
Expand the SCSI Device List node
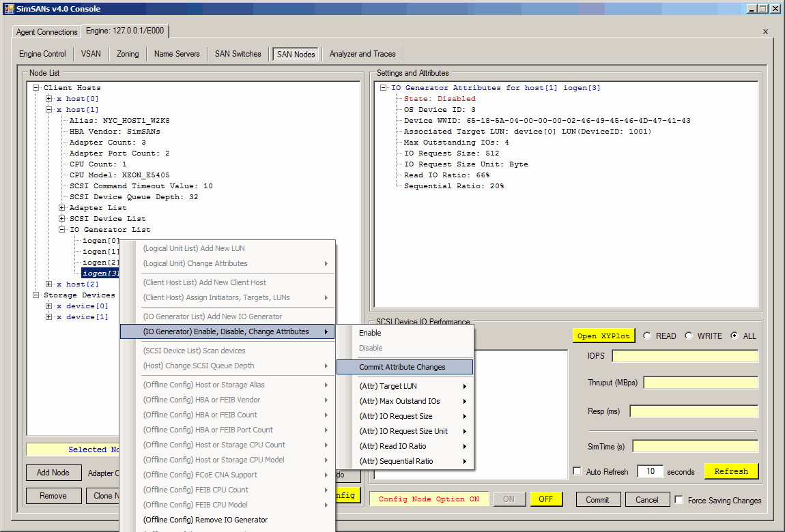click(62, 219)
